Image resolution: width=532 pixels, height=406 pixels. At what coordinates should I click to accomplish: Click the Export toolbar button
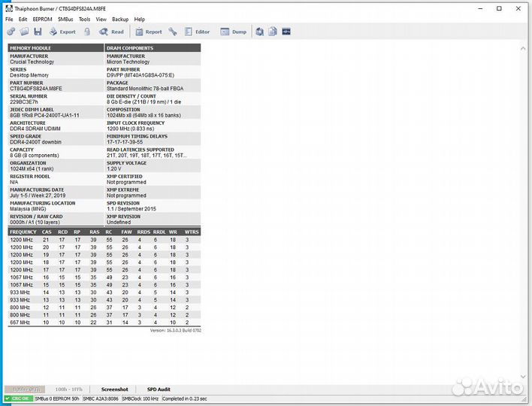62,32
